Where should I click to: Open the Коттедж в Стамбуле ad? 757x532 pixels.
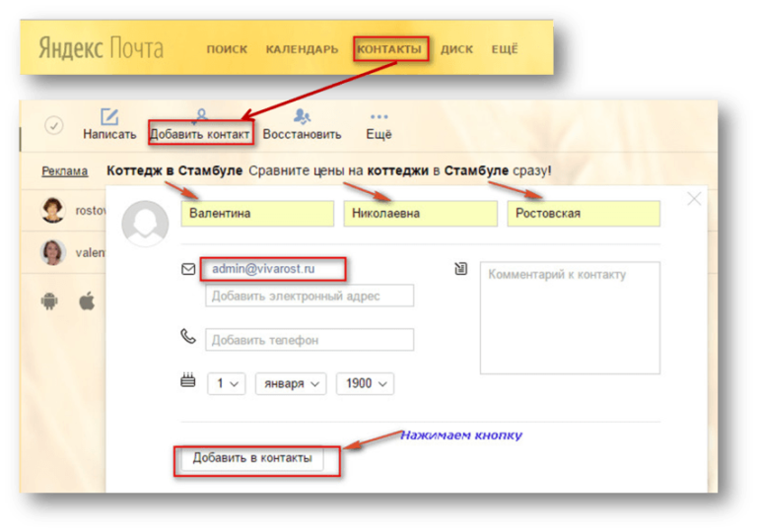click(174, 170)
